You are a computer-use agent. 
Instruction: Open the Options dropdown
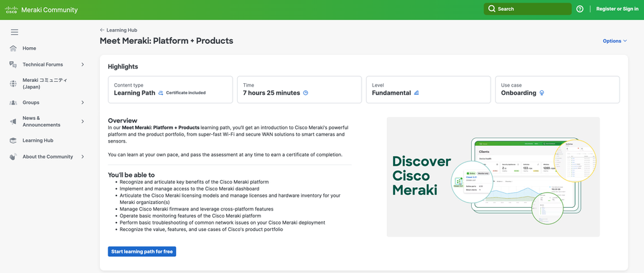pyautogui.click(x=614, y=41)
